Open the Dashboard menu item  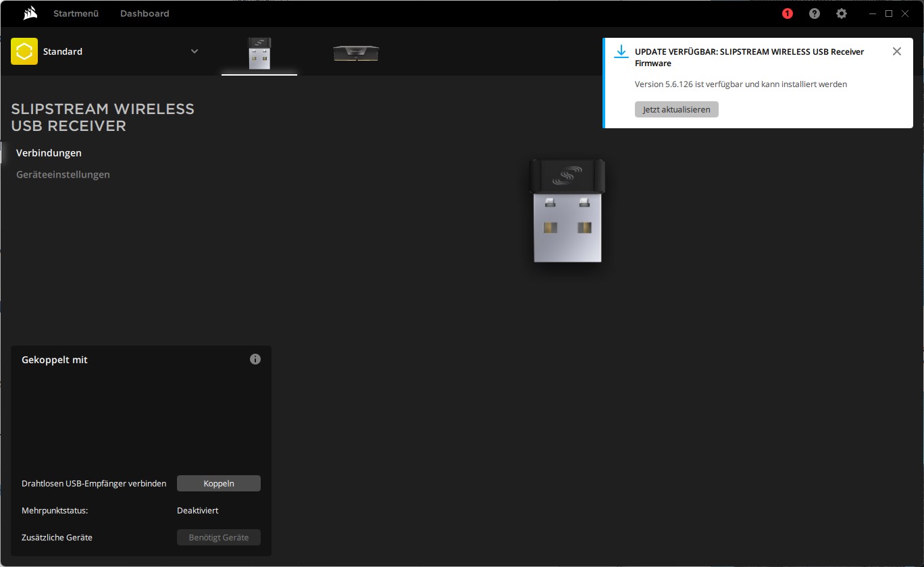coord(144,13)
